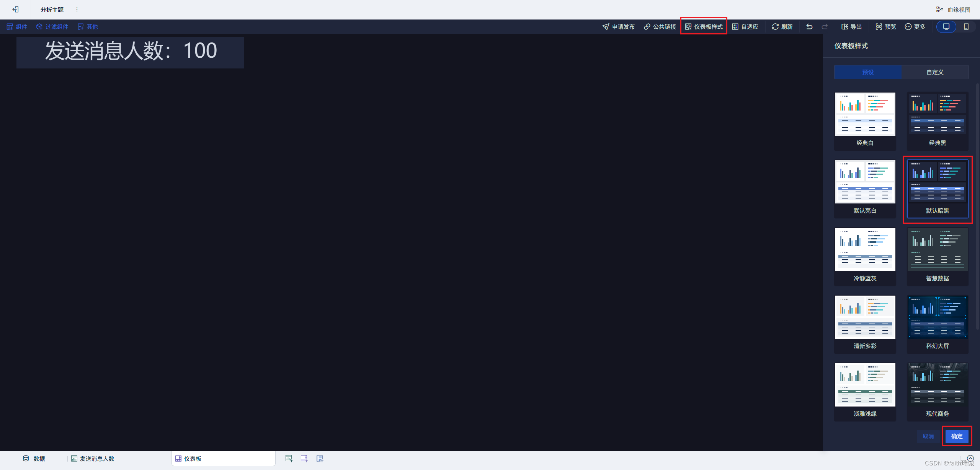Click the 取消 cancel button
Screen dimensions: 980x470
click(x=928, y=436)
